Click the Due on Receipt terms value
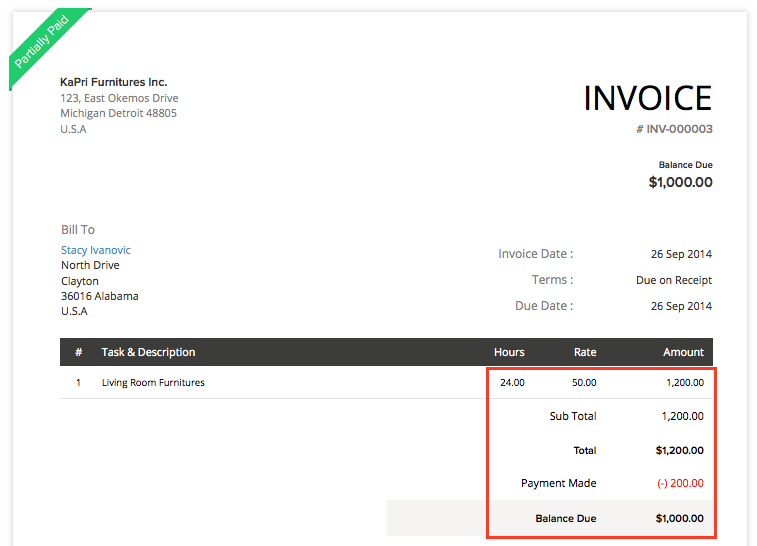 (674, 280)
